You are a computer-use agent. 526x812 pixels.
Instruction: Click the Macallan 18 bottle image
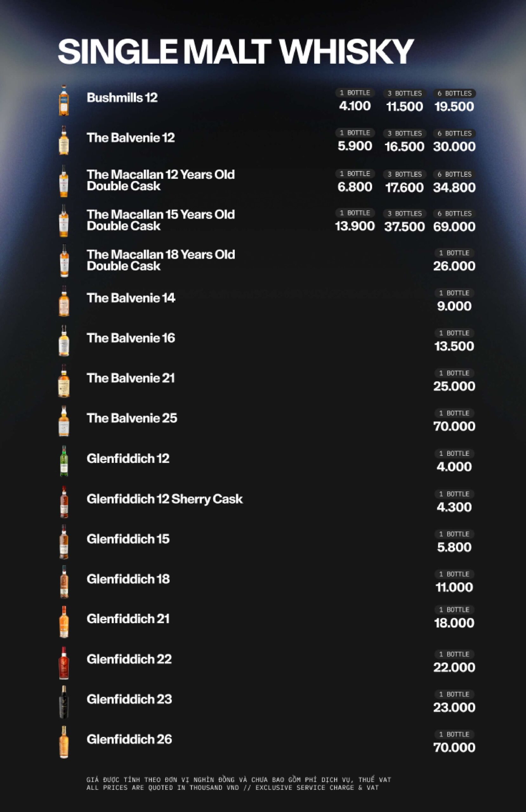click(64, 260)
